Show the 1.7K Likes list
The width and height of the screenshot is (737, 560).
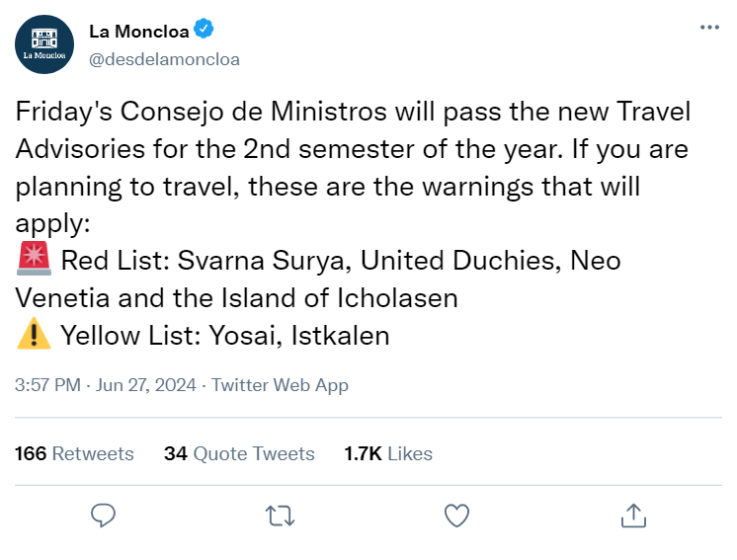(x=388, y=453)
